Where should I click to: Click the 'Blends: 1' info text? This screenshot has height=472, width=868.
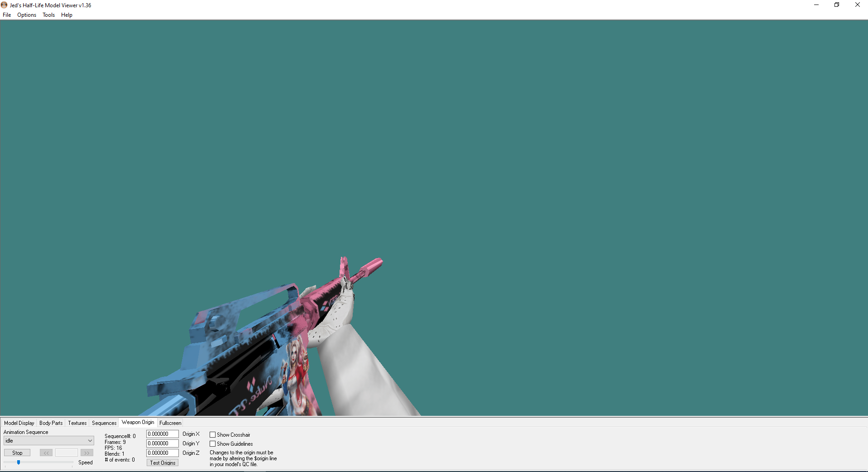click(x=114, y=454)
